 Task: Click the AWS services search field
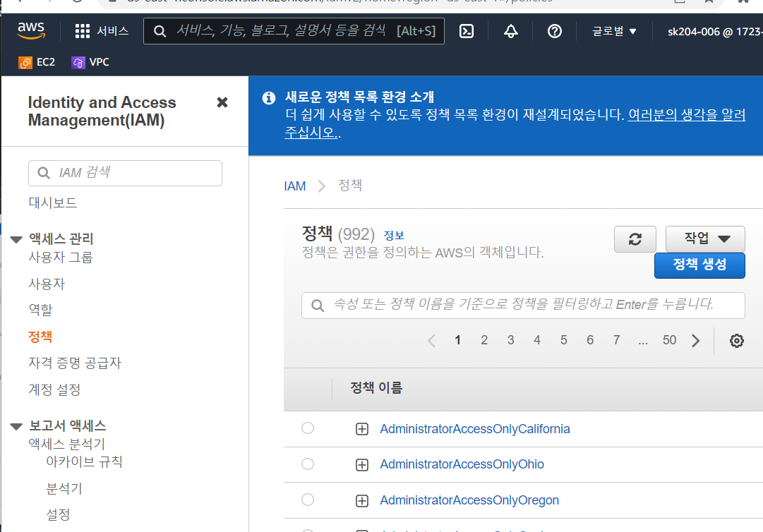[294, 31]
